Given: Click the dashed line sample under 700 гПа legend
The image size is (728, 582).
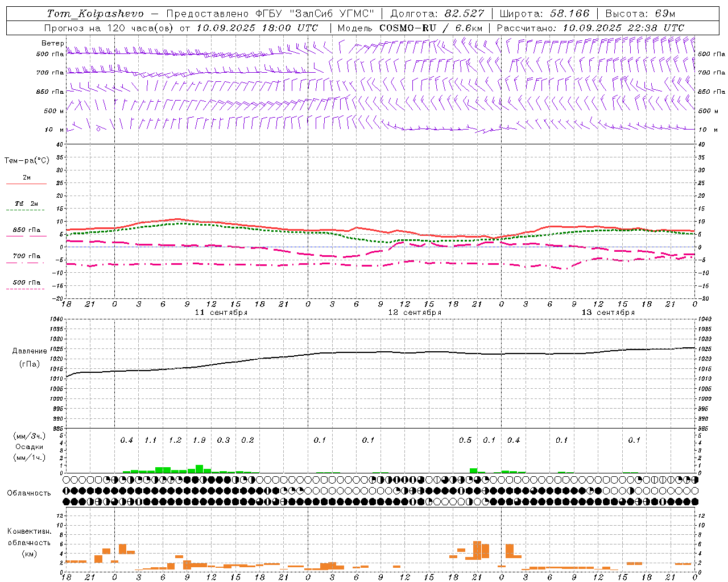Looking at the screenshot, I should (25, 263).
